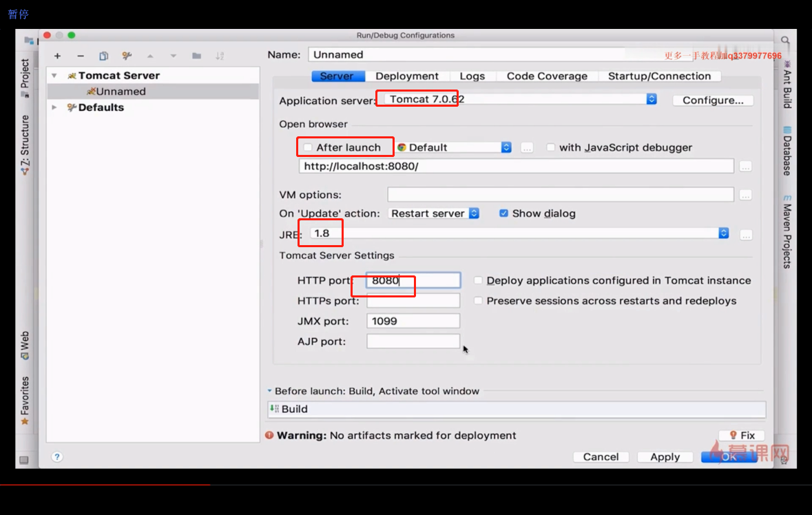
Task: Sort configurations alphabetically icon
Action: coord(220,56)
